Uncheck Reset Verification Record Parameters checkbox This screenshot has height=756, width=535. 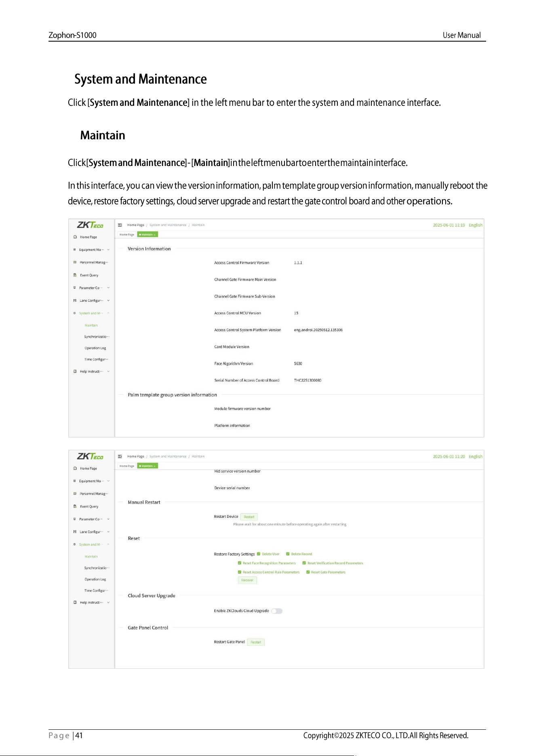point(304,563)
